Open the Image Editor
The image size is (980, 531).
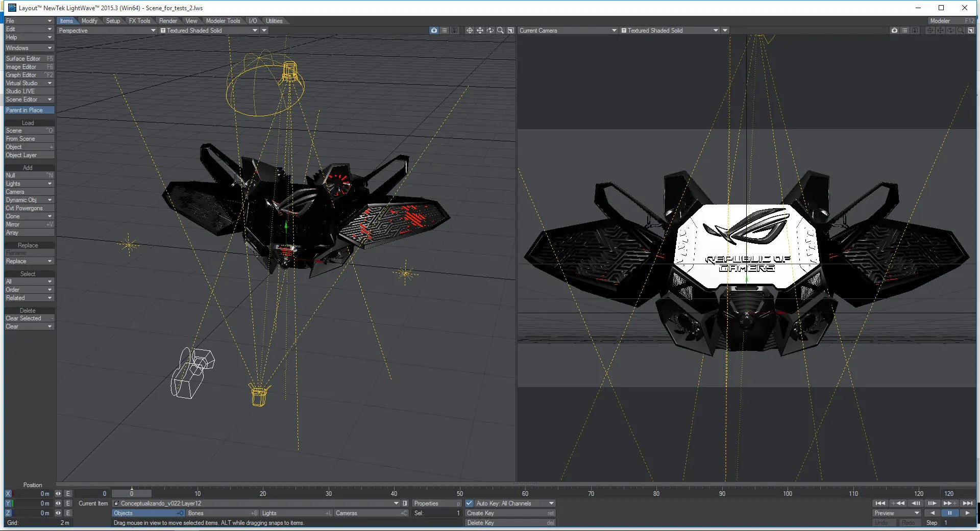[29, 67]
